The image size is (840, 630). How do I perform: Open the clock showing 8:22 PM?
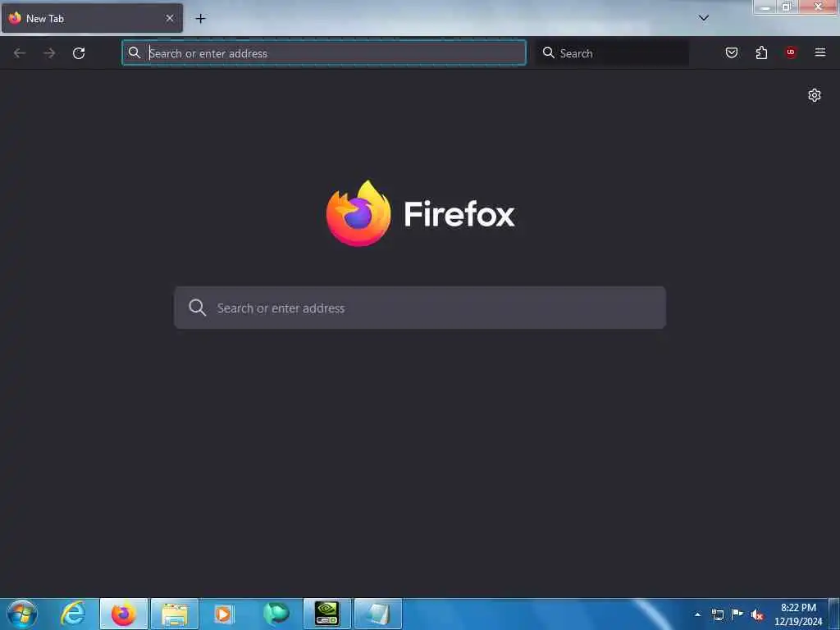point(798,614)
